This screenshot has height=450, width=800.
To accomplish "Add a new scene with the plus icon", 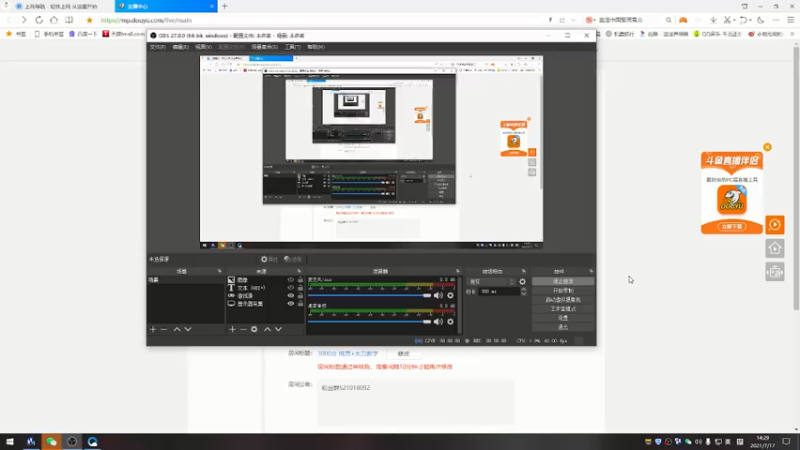I will click(x=153, y=330).
